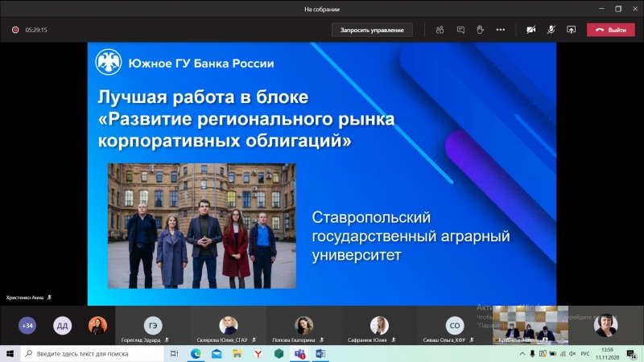Open Task View on the taskbar
644x362 pixels.
point(174,353)
